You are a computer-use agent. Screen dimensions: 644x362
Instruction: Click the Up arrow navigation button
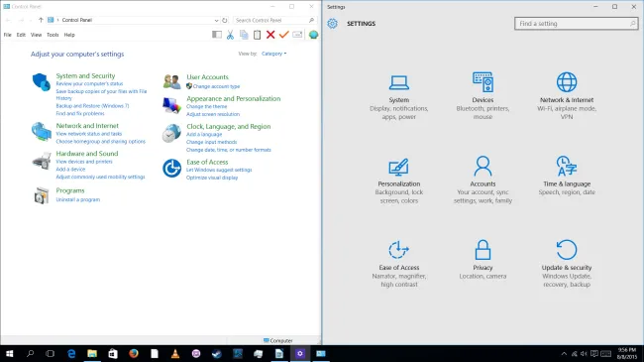point(41,20)
